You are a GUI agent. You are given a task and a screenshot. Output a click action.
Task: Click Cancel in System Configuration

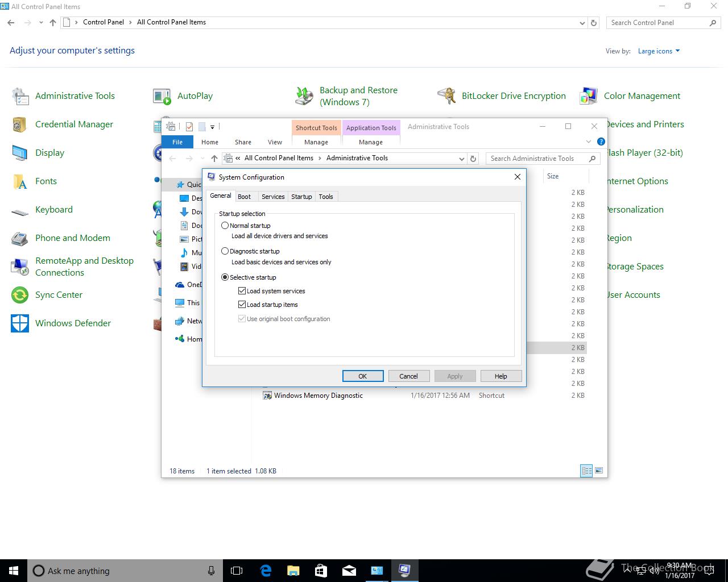coord(408,376)
